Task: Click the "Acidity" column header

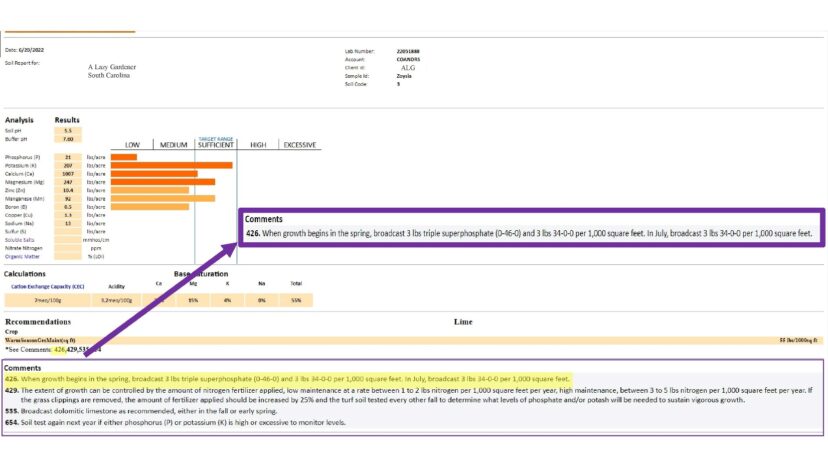Action: click(x=116, y=286)
